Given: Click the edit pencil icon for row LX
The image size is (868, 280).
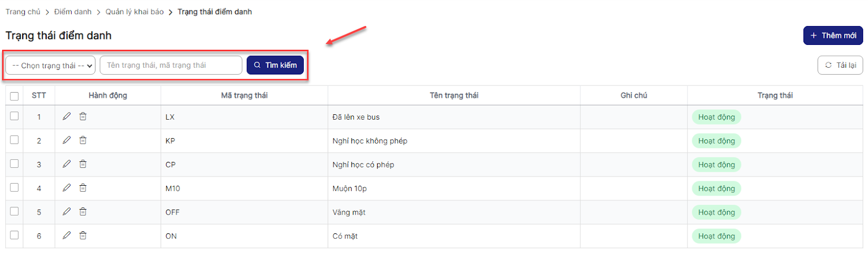Looking at the screenshot, I should click(x=67, y=116).
